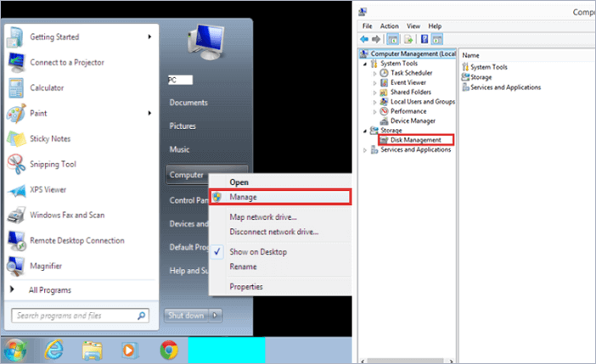Choose Open in the context menu
This screenshot has height=364, width=596.
point(280,182)
